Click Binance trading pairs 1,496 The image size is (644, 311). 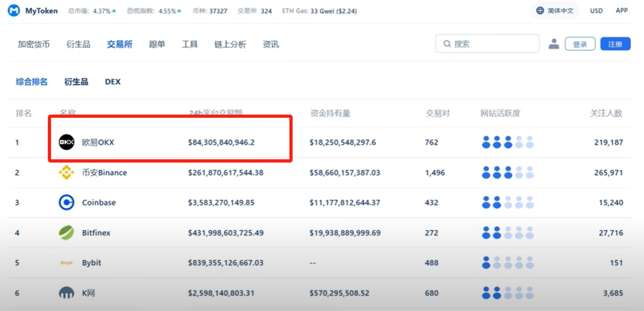click(435, 172)
